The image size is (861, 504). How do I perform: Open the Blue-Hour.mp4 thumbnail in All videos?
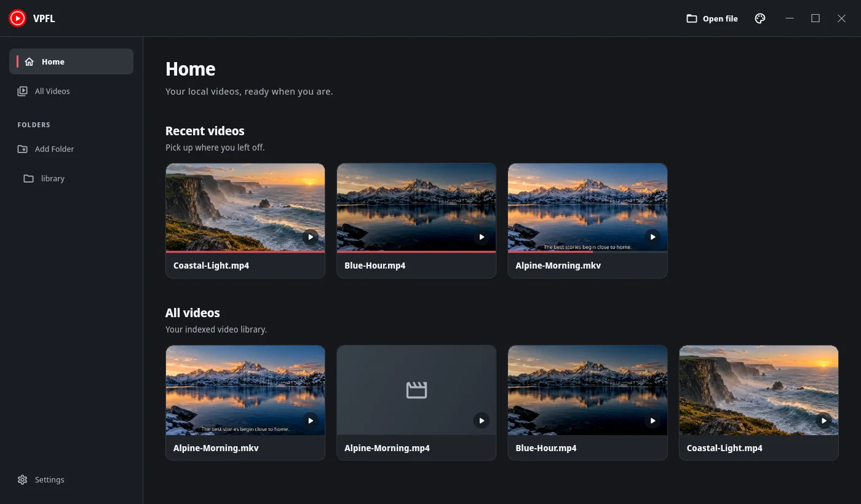pyautogui.click(x=587, y=390)
